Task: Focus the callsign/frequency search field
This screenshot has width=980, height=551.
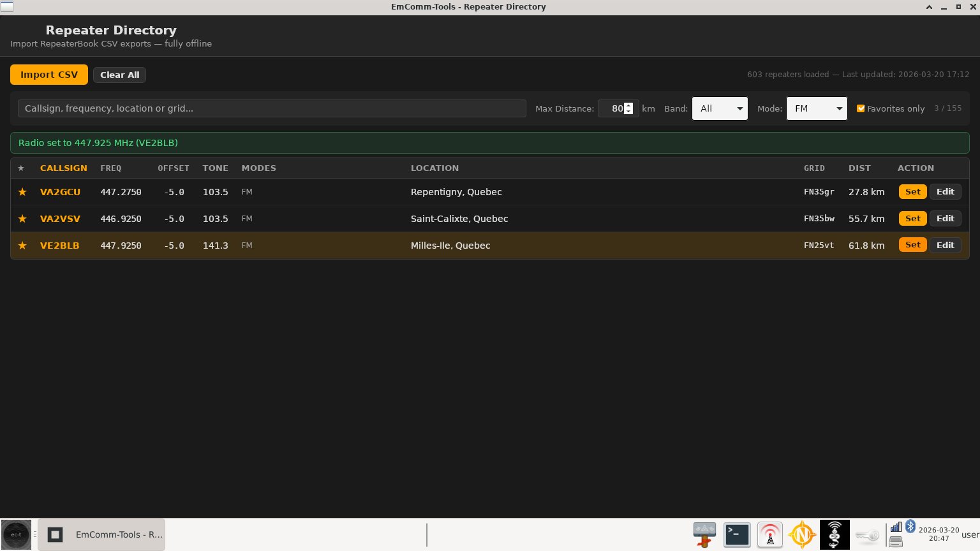Action: 272,108
